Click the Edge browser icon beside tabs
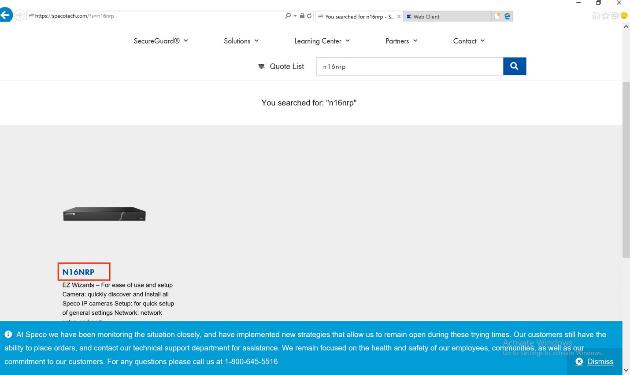Screen dimensions: 630x375 [x=507, y=16]
